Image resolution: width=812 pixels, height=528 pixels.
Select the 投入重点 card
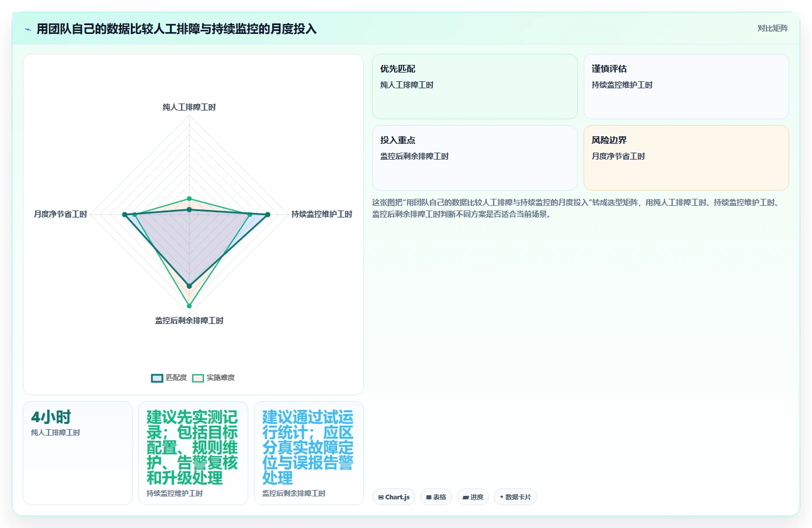tap(474, 158)
